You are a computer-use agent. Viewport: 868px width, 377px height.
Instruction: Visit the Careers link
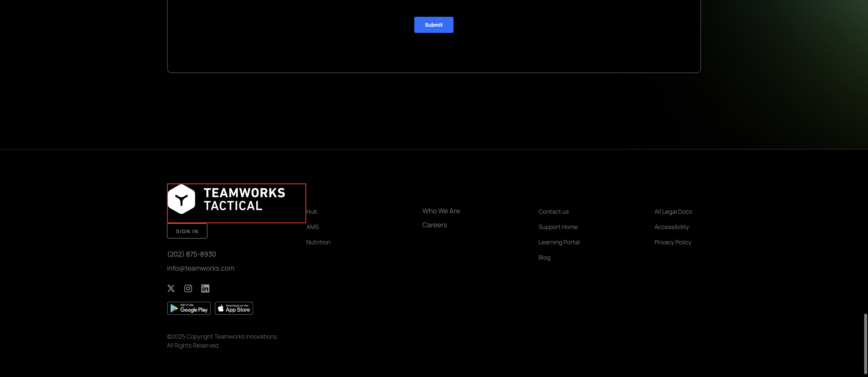click(x=434, y=225)
